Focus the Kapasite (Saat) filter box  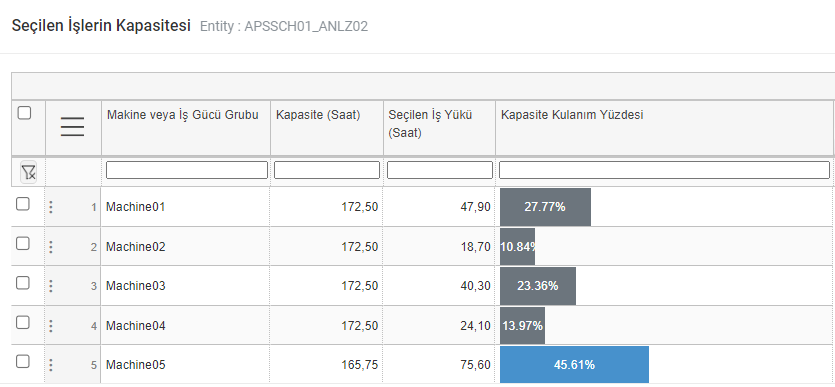click(x=327, y=170)
